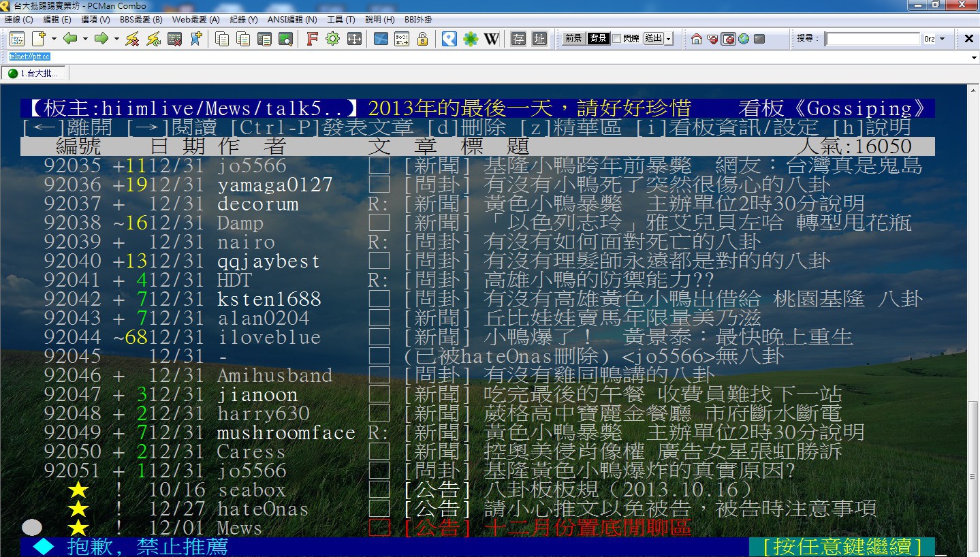Viewport: 980px width, 557px height.
Task: Open the 工具 (T) menu
Action: (341, 20)
